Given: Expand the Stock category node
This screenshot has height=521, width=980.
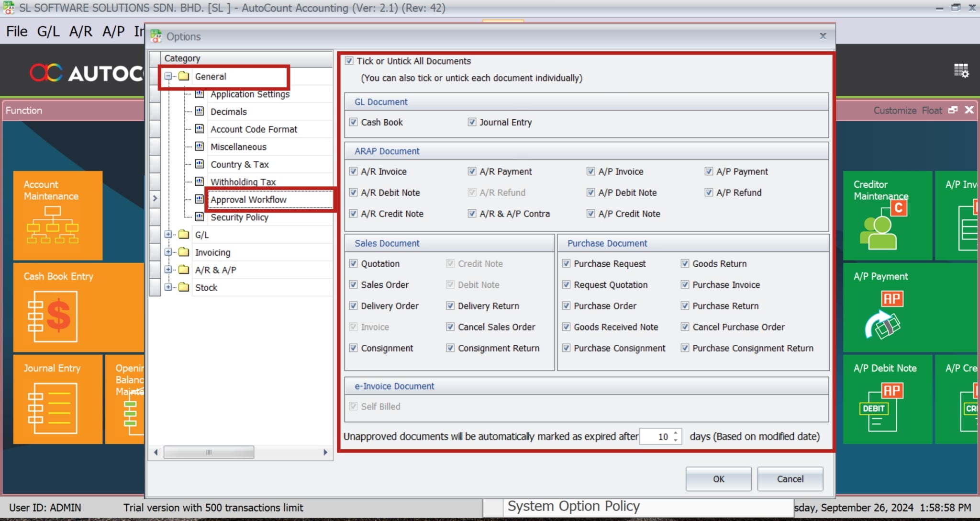Looking at the screenshot, I should click(x=168, y=287).
